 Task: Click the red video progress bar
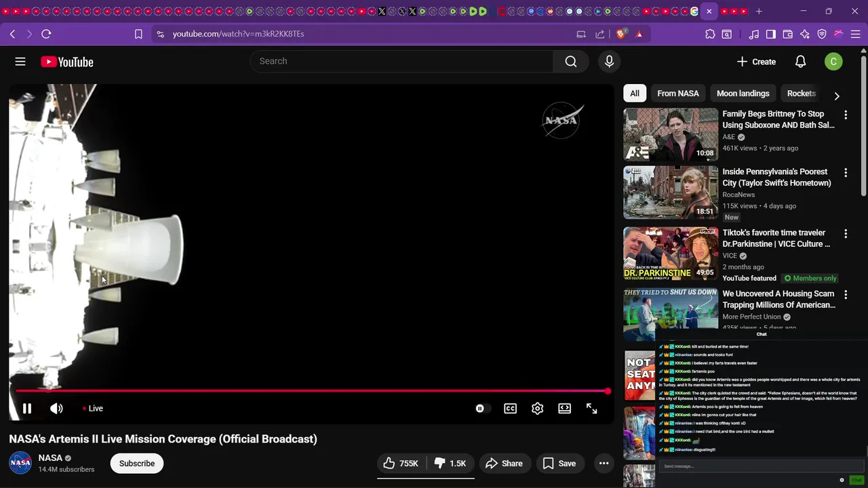[x=312, y=391]
